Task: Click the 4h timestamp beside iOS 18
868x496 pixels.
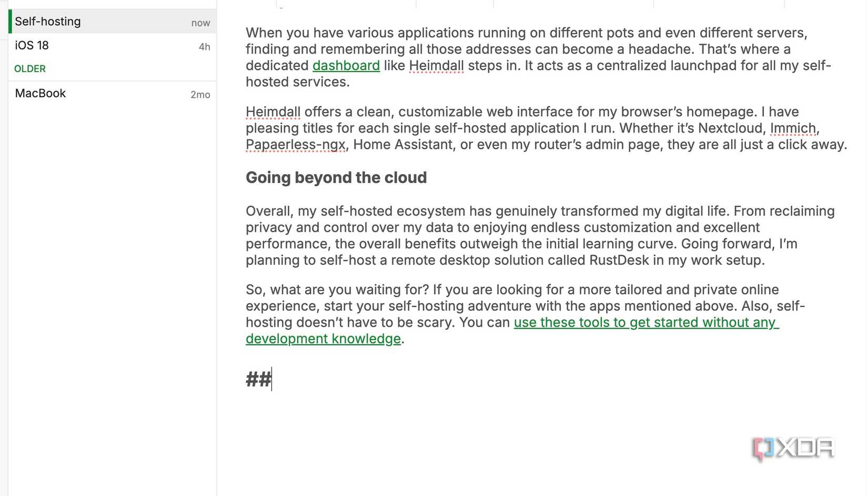Action: point(205,47)
